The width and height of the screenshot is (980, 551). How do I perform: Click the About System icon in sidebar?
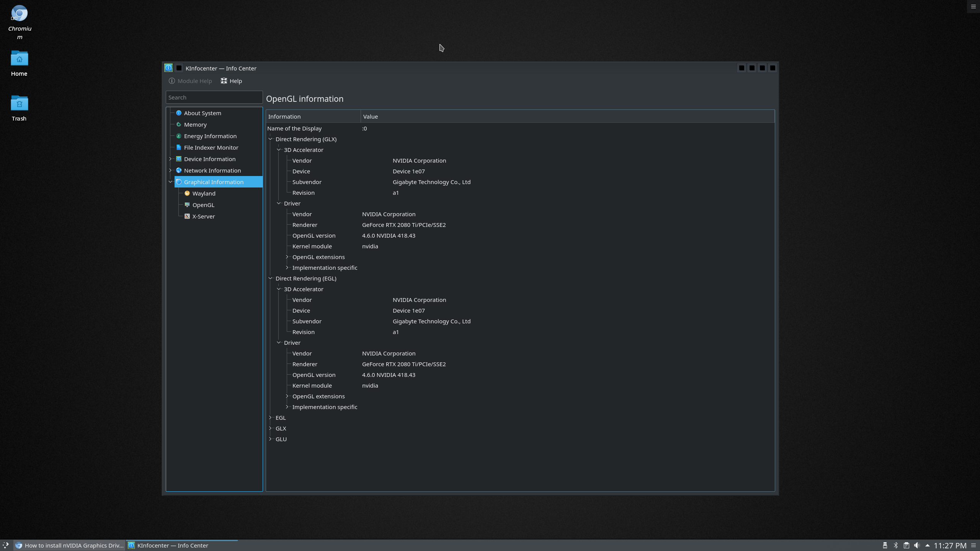pyautogui.click(x=179, y=113)
